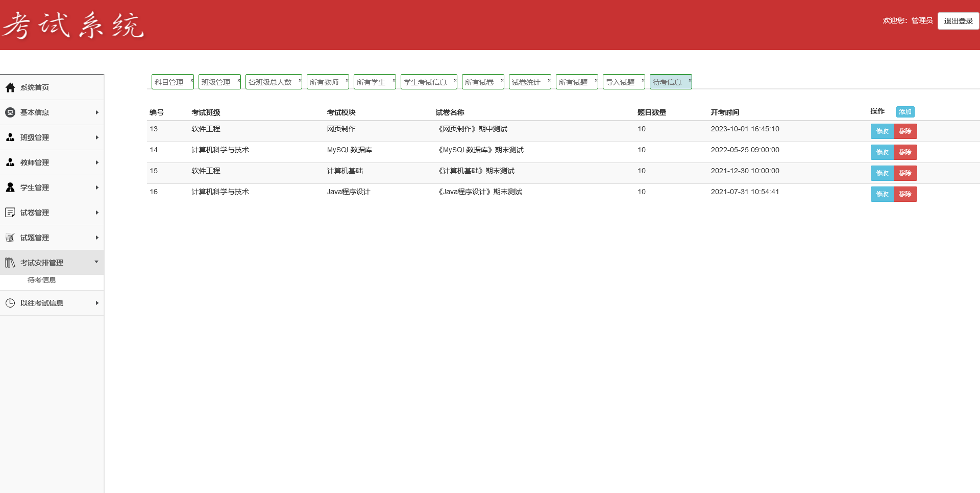This screenshot has height=493, width=980.
Task: Click 修改 for exam number 13
Action: click(x=882, y=131)
